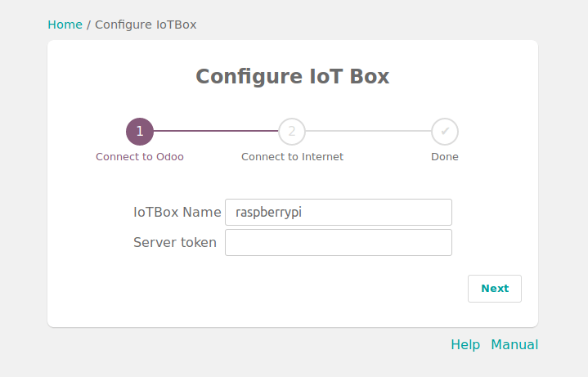Click the Done checkmark circle icon
This screenshot has height=377, width=588.
coord(445,131)
